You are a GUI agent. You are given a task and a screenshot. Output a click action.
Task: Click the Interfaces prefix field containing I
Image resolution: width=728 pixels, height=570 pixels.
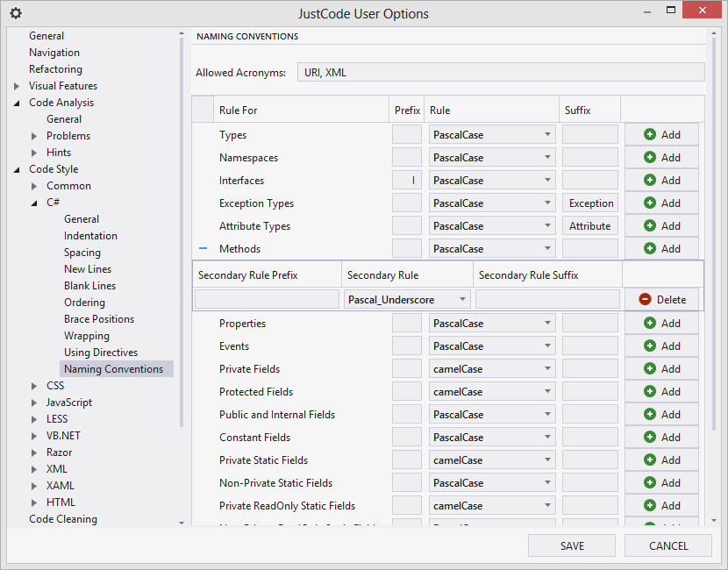407,180
